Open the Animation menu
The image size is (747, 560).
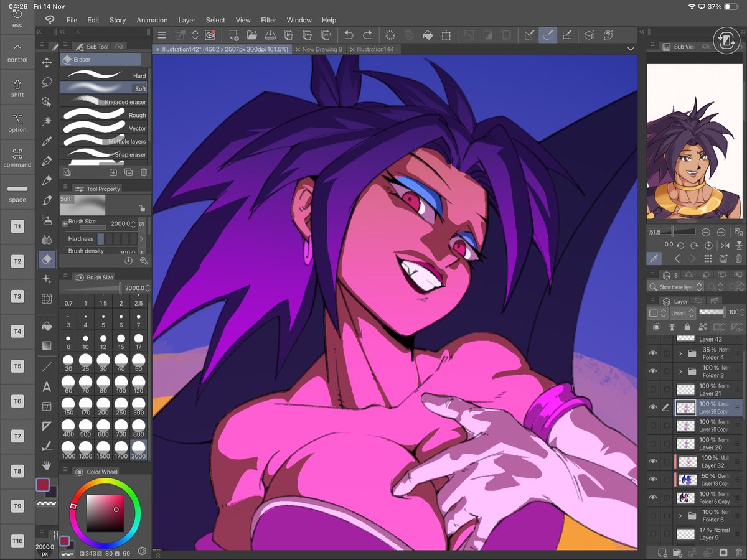(152, 20)
